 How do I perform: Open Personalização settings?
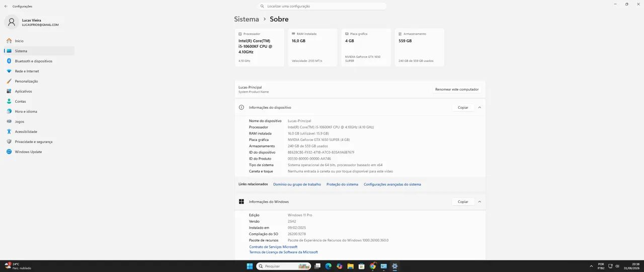tap(39, 81)
